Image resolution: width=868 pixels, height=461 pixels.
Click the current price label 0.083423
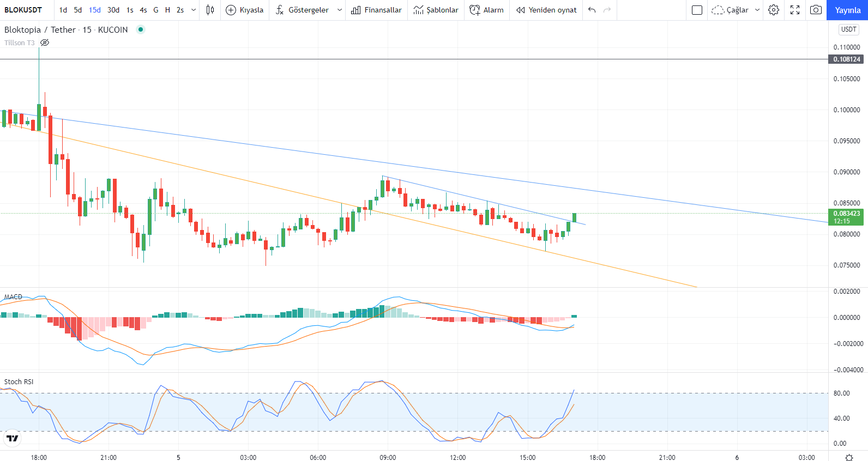click(x=847, y=214)
